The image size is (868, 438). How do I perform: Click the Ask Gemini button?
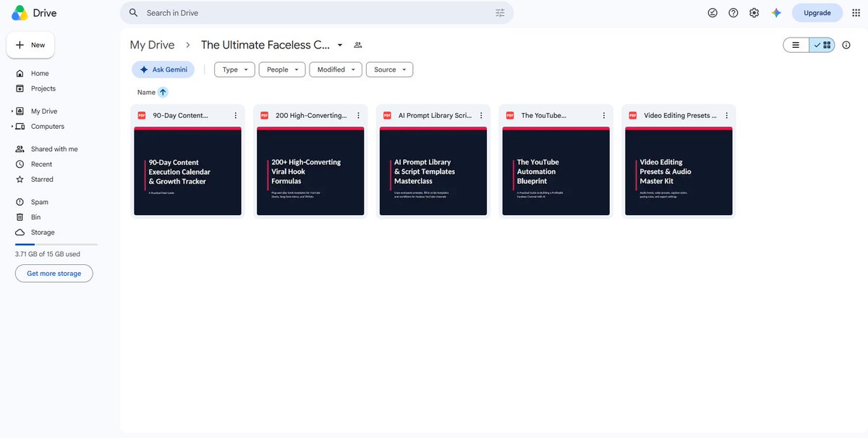(x=163, y=70)
